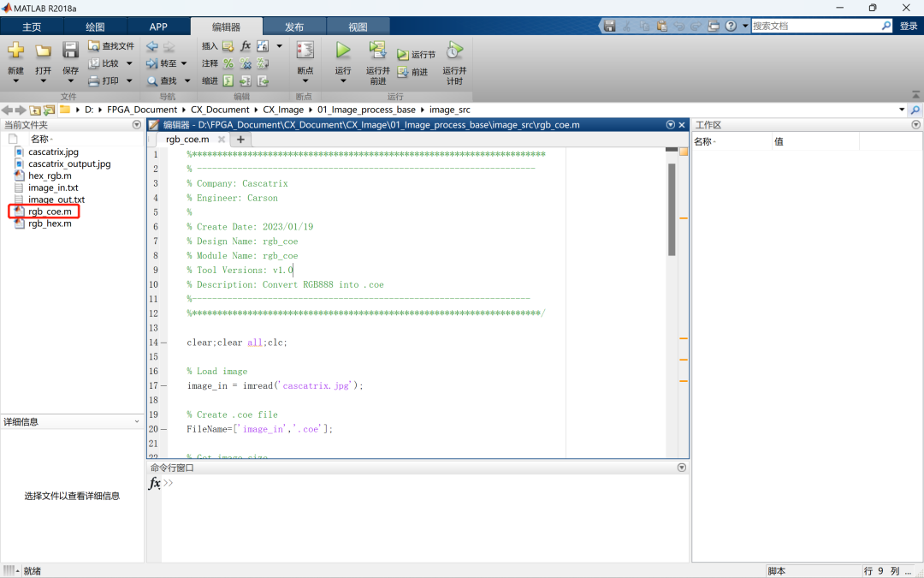Open the Breakpoints (断点) tool icon
The image size is (924, 578).
(305, 51)
